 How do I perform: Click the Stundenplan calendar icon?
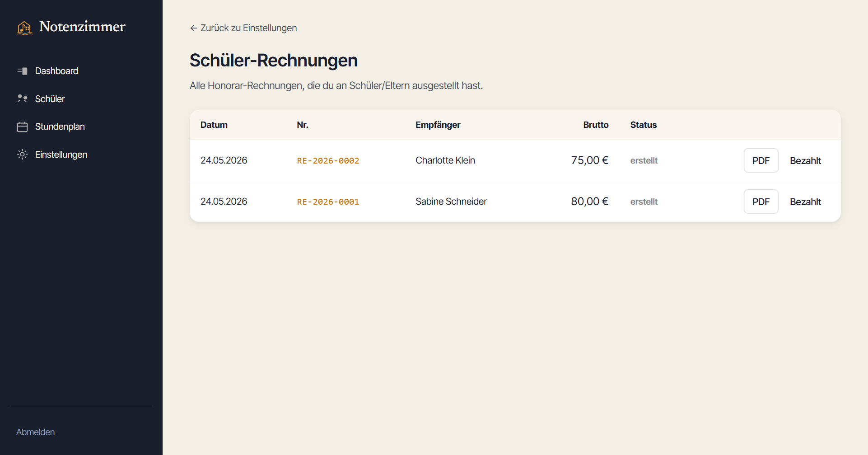click(22, 127)
